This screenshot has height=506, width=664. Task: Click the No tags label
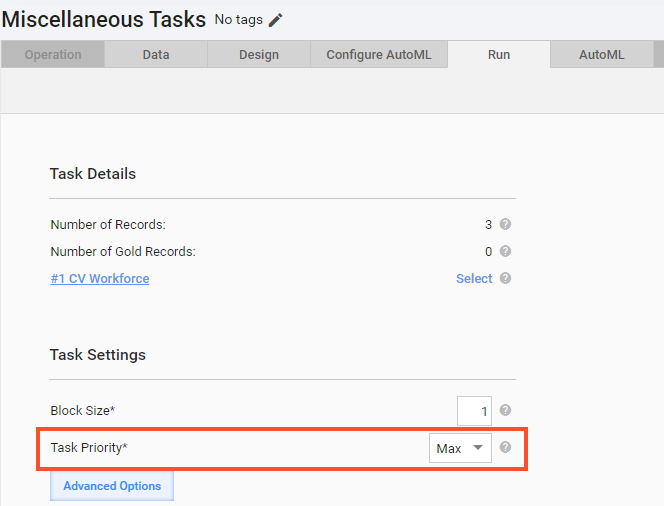238,19
